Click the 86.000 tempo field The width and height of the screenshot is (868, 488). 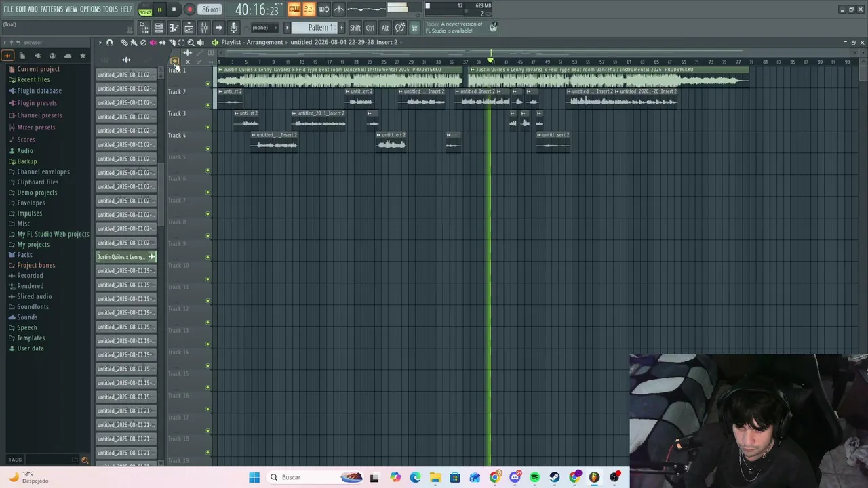pyautogui.click(x=210, y=10)
